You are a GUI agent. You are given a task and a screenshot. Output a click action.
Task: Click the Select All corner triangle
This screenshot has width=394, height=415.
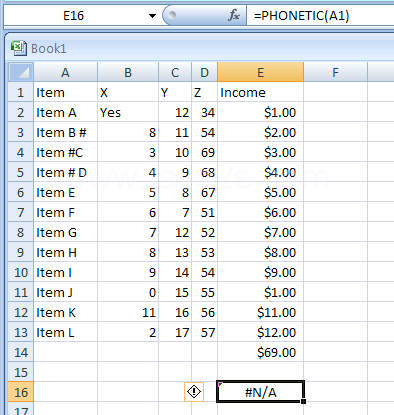[21, 72]
